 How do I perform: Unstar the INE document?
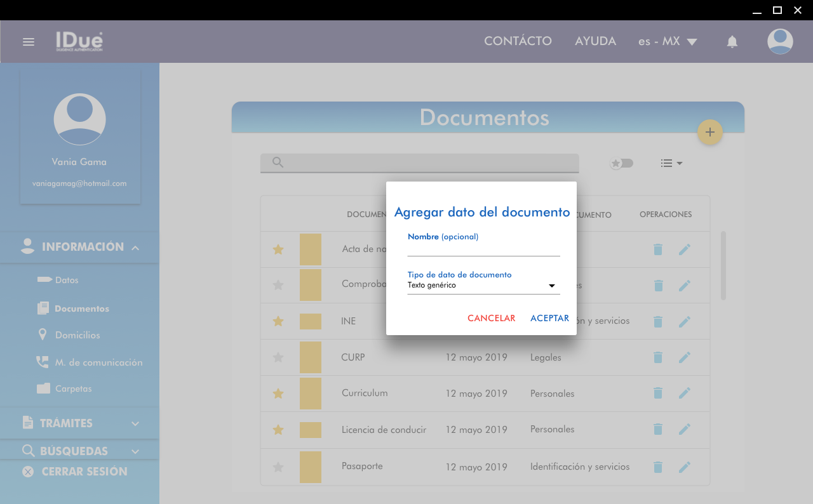(x=278, y=321)
